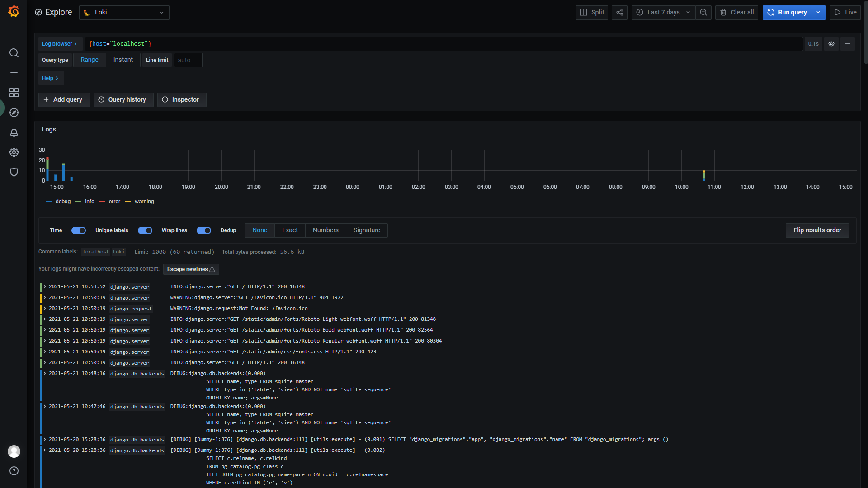Click the Escape newlines button
This screenshot has width=868, height=488.
(191, 269)
